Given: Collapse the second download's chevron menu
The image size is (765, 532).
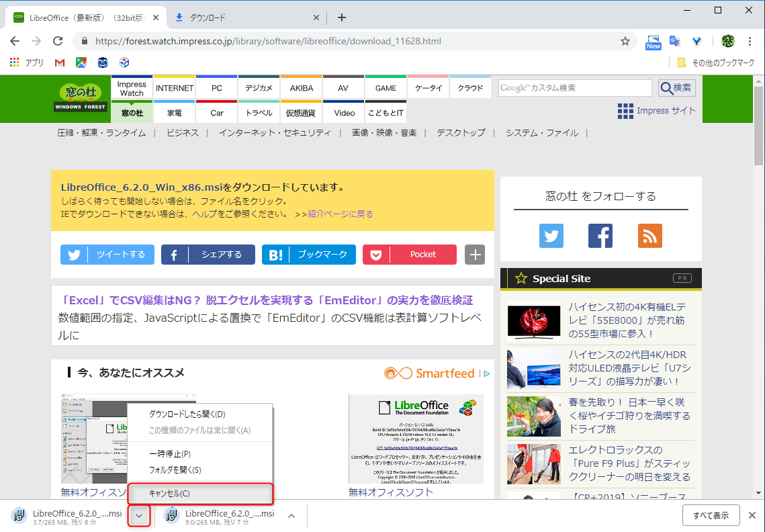Looking at the screenshot, I should 291,515.
